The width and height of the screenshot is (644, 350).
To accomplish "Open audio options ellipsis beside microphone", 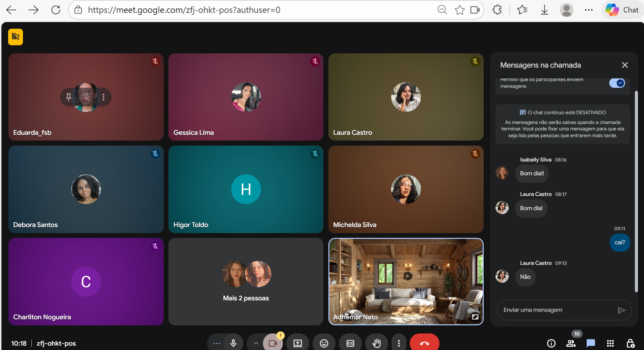I will click(x=217, y=344).
